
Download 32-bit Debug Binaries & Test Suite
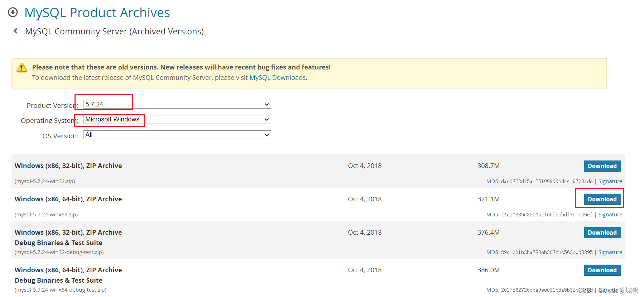click(602, 233)
